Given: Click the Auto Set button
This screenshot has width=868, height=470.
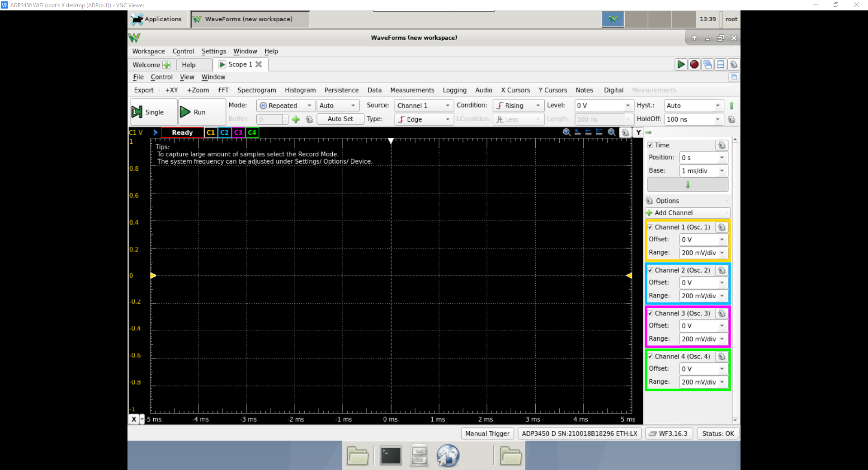Looking at the screenshot, I should click(x=340, y=119).
